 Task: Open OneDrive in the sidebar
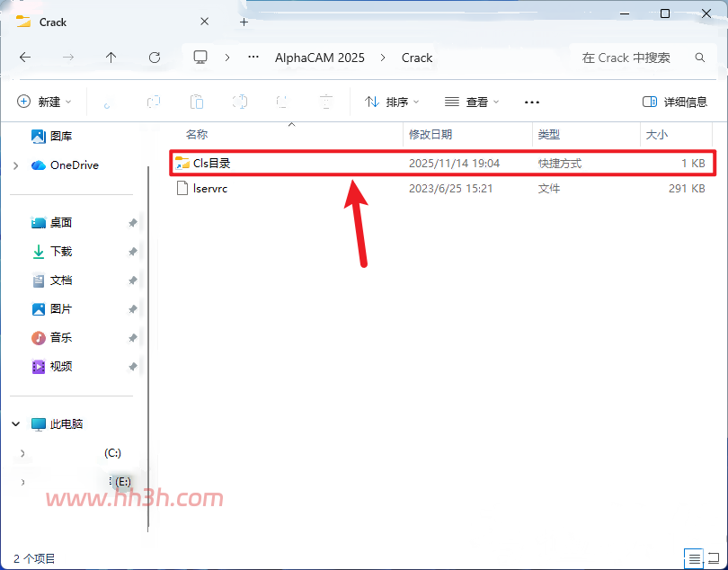click(x=65, y=165)
